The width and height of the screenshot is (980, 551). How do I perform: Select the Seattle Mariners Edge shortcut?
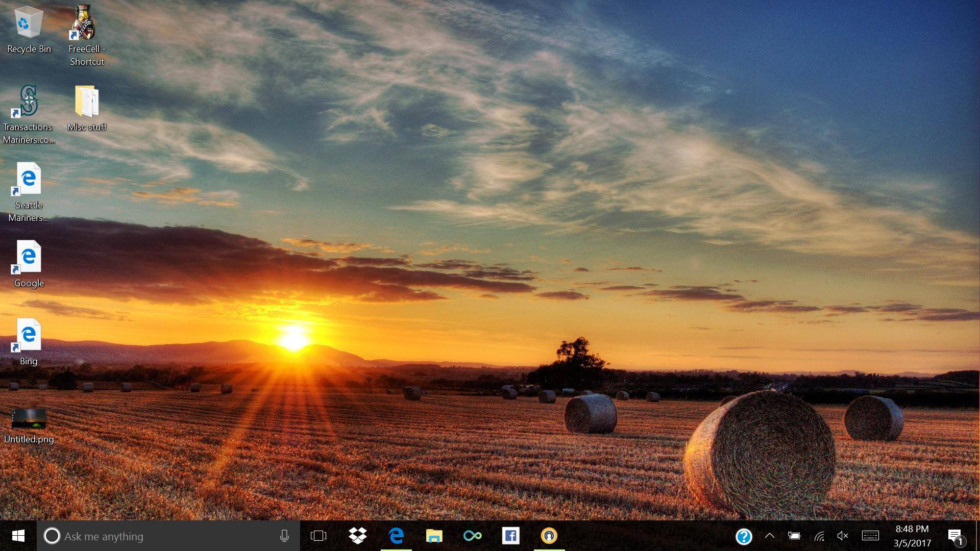coord(28,179)
